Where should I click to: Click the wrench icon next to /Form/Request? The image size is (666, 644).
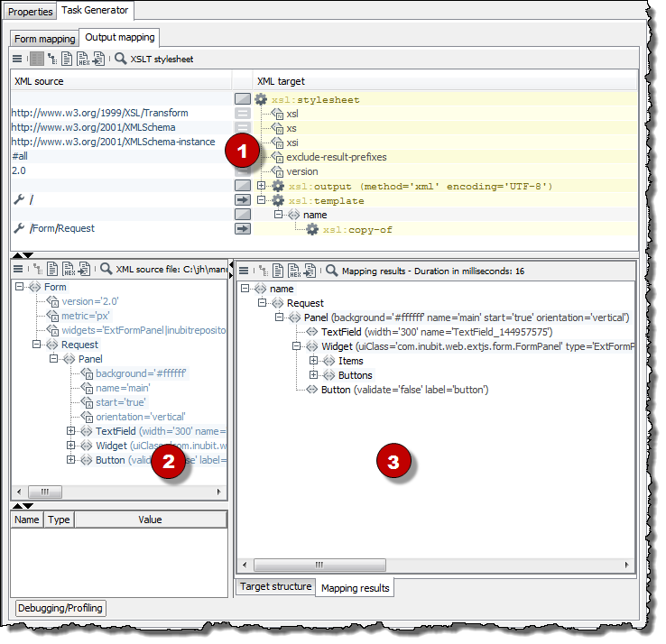[19, 229]
